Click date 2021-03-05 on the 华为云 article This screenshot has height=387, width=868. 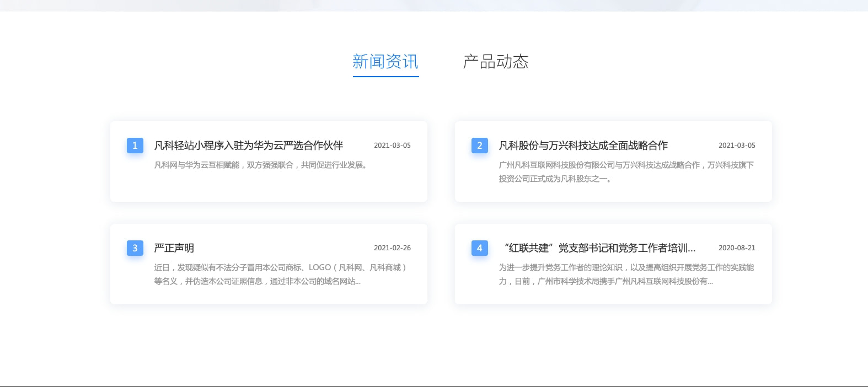pyautogui.click(x=392, y=146)
